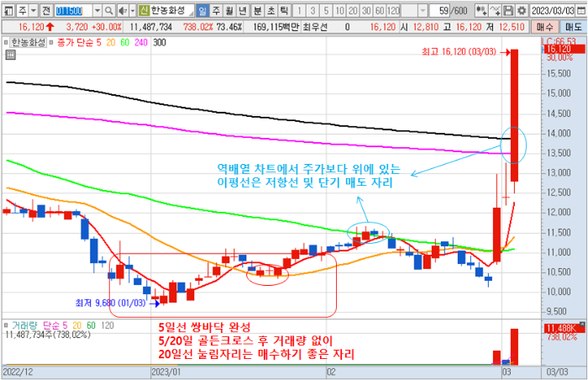The height and width of the screenshot is (380, 588).
Task: Open the stock search magnifier
Action: (x=108, y=11)
